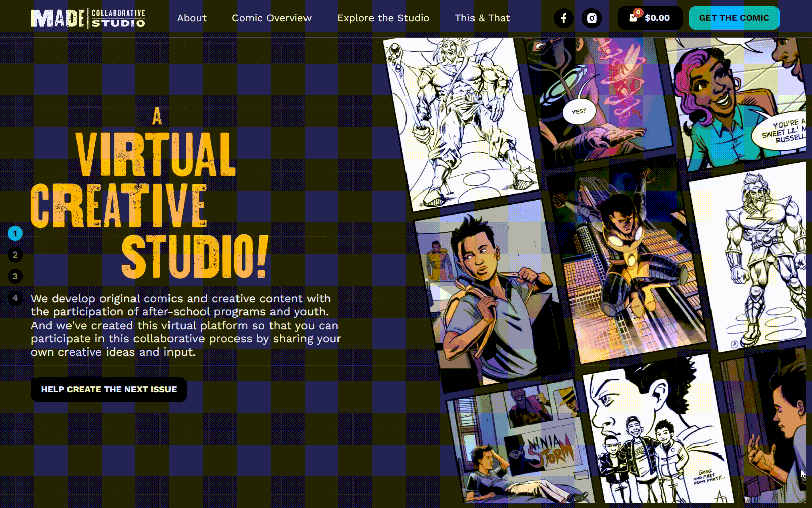Viewport: 812px width, 508px height.
Task: Click the MADE Collaborative Studio logo
Action: click(88, 18)
